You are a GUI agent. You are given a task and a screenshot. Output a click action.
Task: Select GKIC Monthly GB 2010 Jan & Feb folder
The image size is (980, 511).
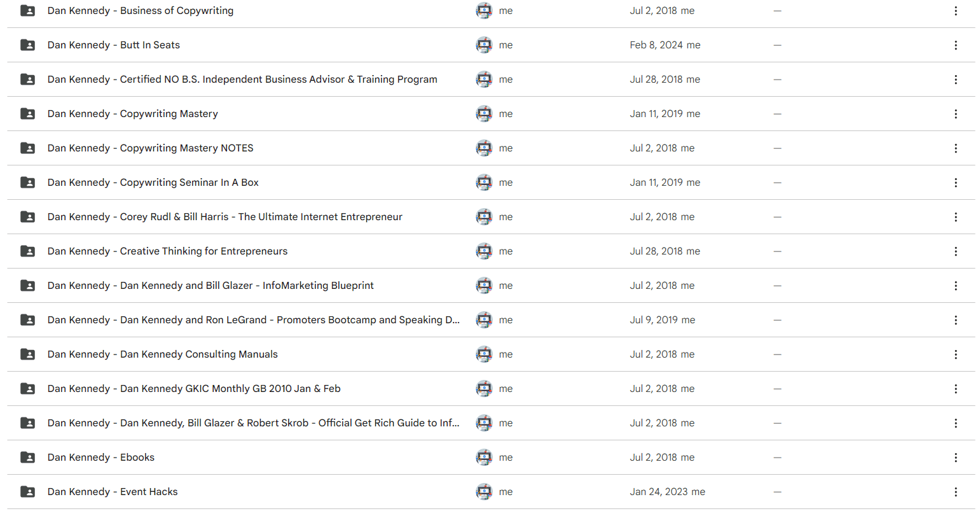coord(194,389)
